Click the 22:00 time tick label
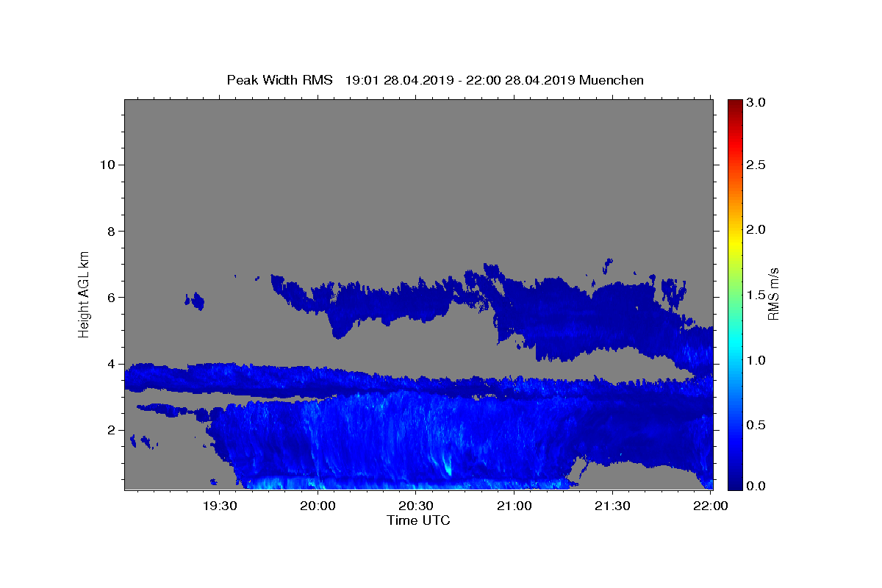 pos(711,506)
